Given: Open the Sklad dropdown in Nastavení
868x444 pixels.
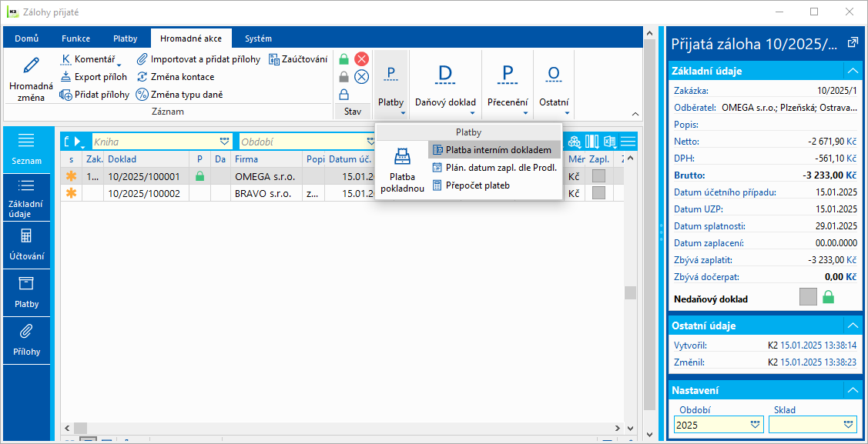Looking at the screenshot, I should point(850,425).
